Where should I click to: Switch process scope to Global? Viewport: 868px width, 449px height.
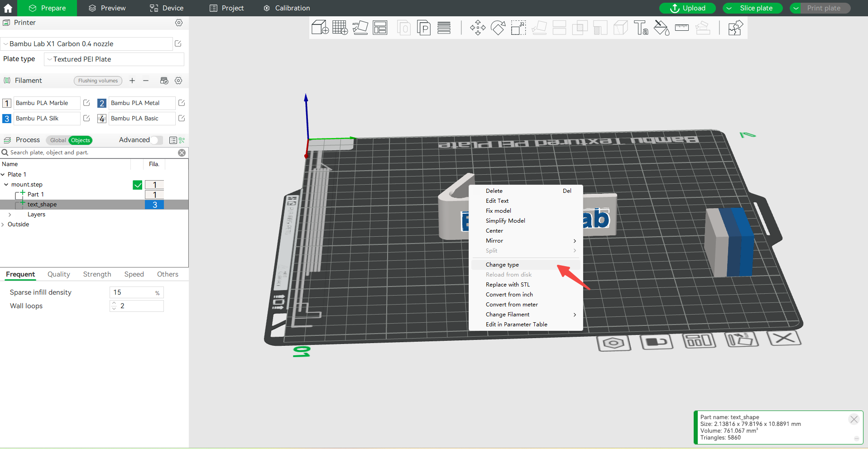pos(58,140)
